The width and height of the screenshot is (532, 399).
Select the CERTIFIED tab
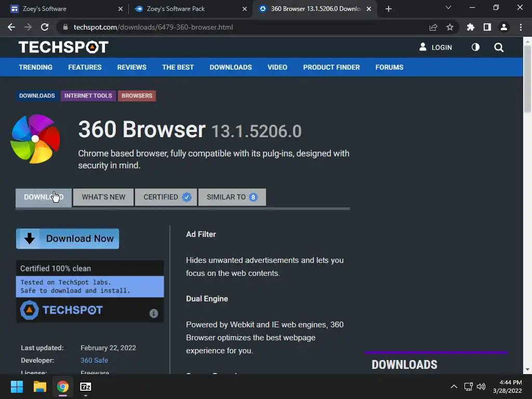click(x=166, y=197)
